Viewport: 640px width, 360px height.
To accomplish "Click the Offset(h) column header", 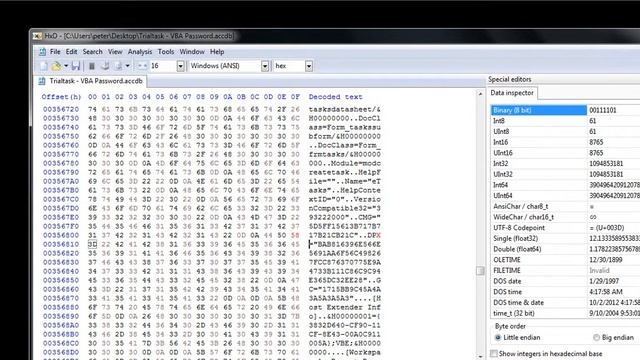I will [61, 97].
